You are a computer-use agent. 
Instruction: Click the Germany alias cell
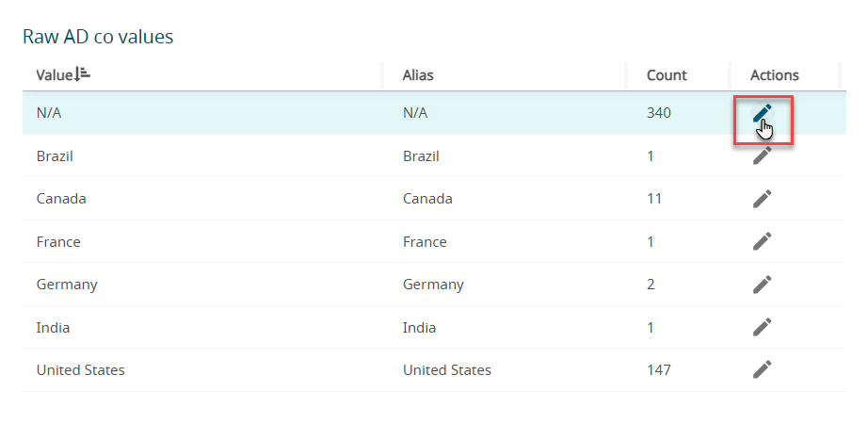(433, 285)
